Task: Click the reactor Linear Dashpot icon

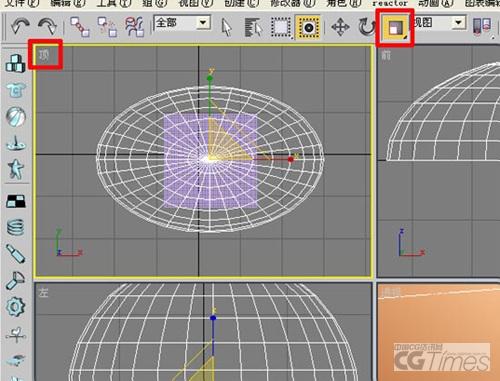Action: (x=15, y=254)
